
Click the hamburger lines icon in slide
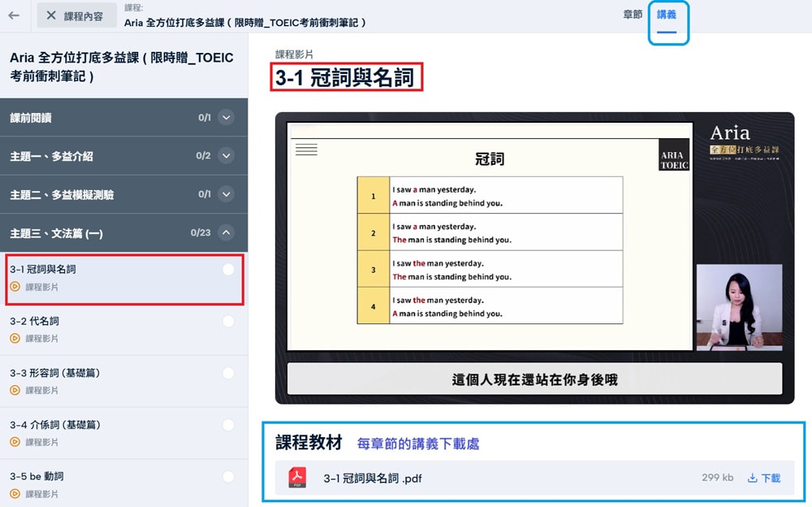click(x=306, y=149)
